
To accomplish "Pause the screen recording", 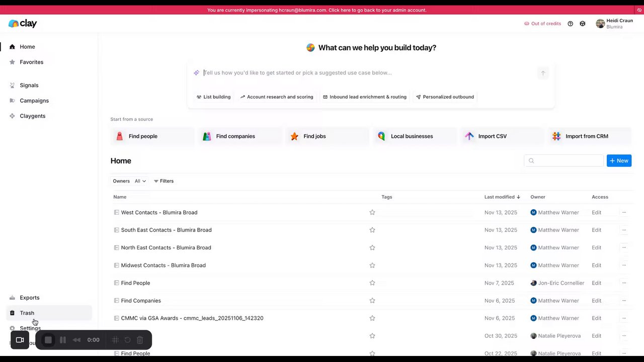I will [63, 340].
